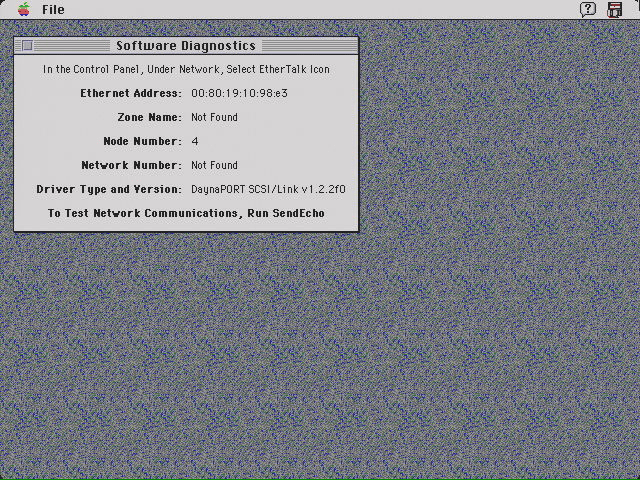Click the Node Number label
Image resolution: width=640 pixels, height=480 pixels.
pyautogui.click(x=142, y=141)
